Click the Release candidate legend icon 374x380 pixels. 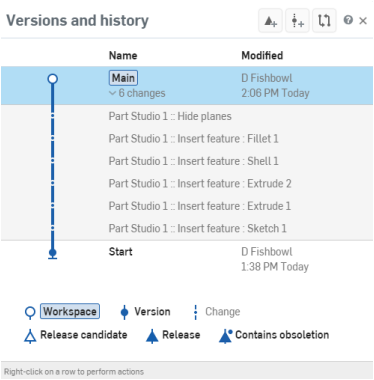(x=30, y=336)
